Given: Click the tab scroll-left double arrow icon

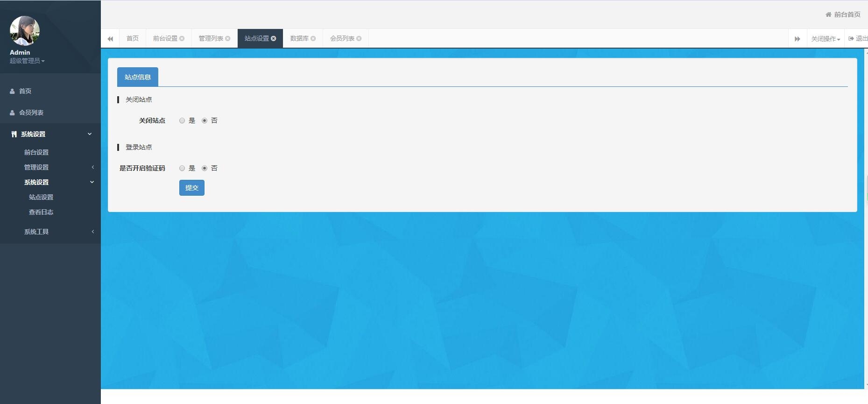Looking at the screenshot, I should (x=110, y=39).
